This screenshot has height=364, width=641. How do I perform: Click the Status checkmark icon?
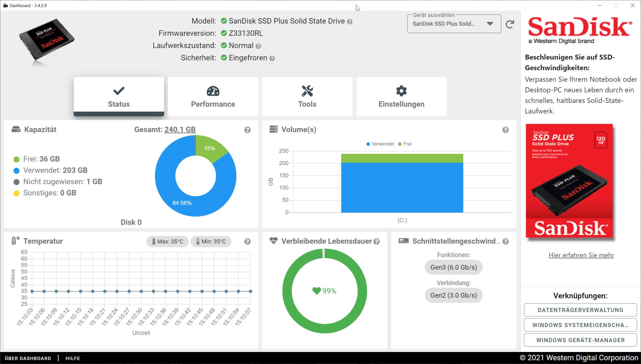point(119,91)
